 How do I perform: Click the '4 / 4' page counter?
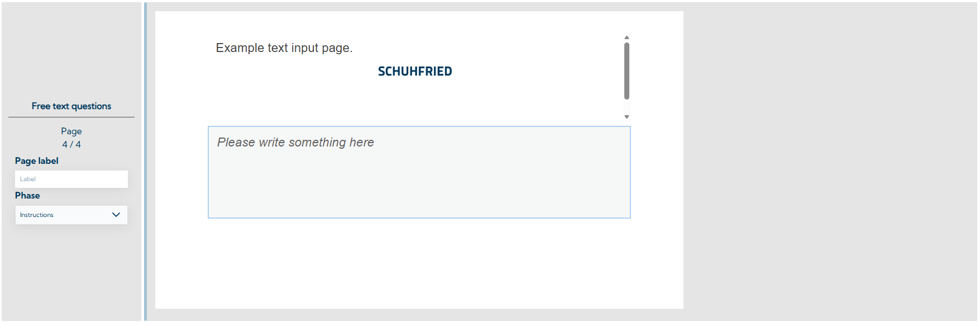[x=71, y=144]
